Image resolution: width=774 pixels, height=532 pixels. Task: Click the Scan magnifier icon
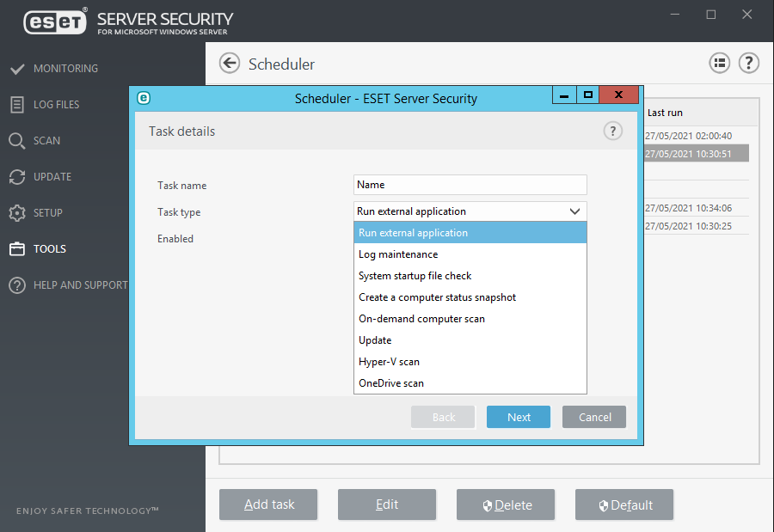tap(17, 141)
